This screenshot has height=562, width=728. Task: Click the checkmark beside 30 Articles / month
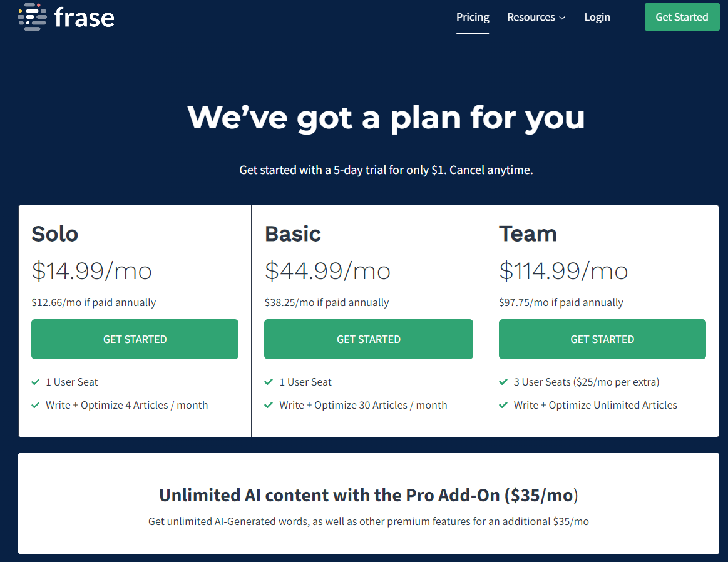point(269,405)
